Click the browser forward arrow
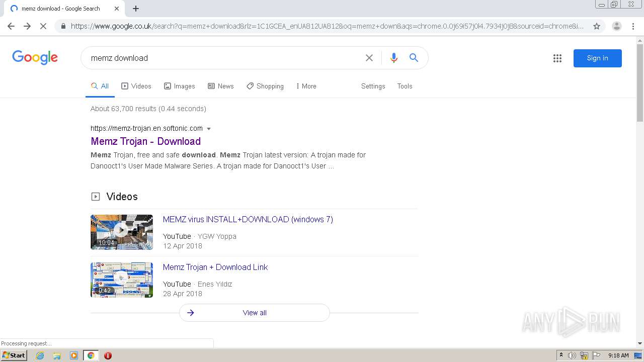644x362 pixels. point(27,26)
